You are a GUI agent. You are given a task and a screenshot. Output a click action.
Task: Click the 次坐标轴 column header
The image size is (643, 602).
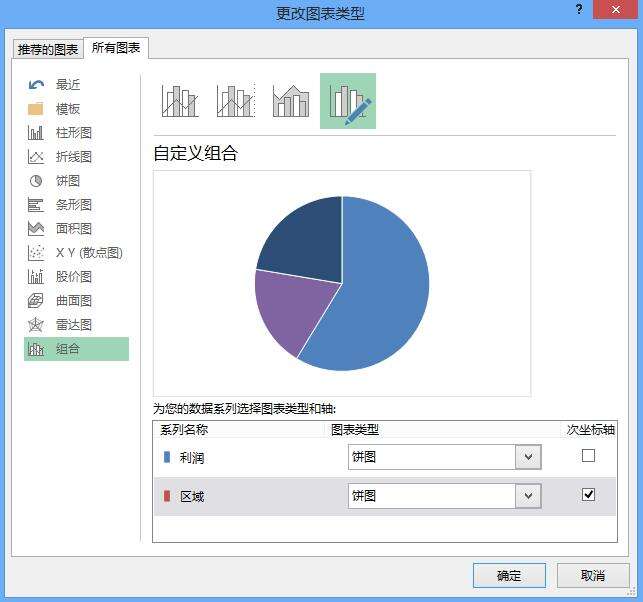[591, 429]
